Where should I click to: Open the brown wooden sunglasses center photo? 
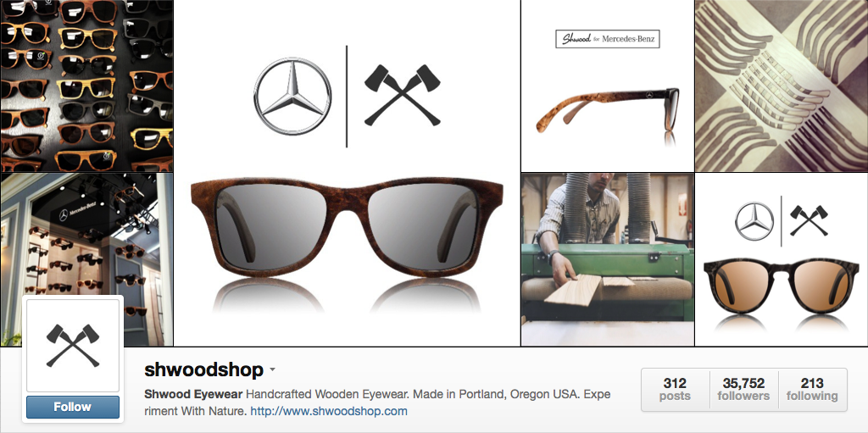[x=347, y=173]
